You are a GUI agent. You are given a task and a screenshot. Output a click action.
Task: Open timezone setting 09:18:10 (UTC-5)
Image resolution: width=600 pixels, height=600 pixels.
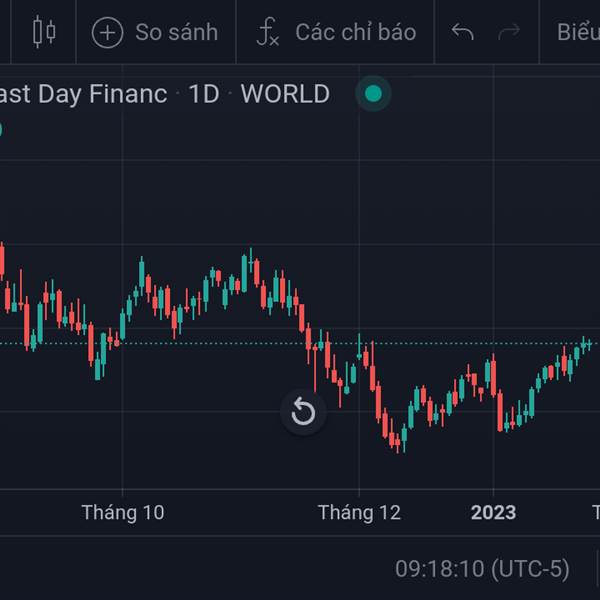[x=482, y=569]
